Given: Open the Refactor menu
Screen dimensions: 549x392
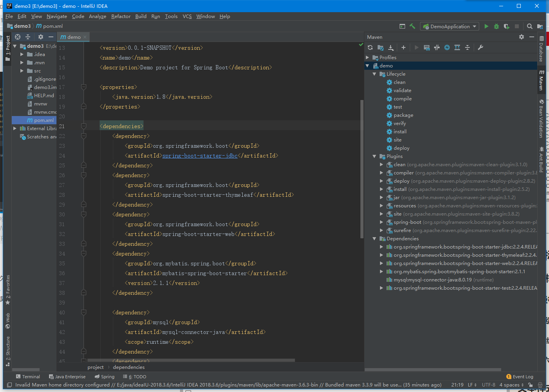Looking at the screenshot, I should pyautogui.click(x=121, y=16).
